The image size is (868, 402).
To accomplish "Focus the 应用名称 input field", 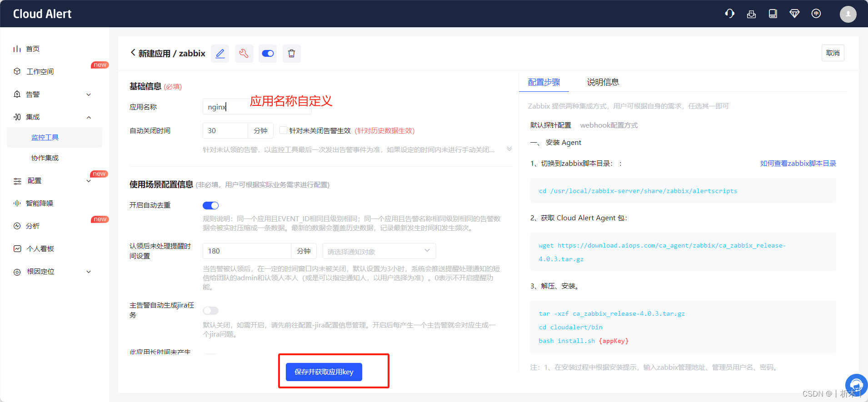I will tap(257, 107).
